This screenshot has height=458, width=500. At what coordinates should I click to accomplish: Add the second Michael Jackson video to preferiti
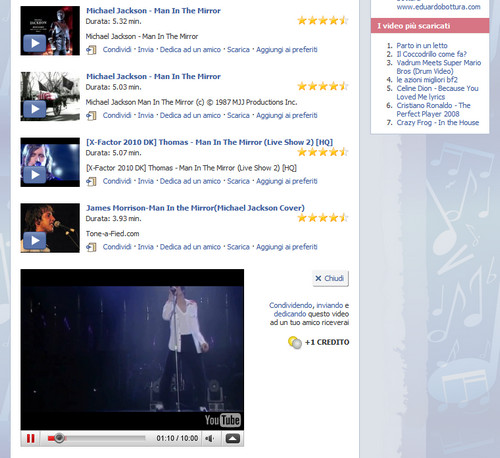coord(287,115)
